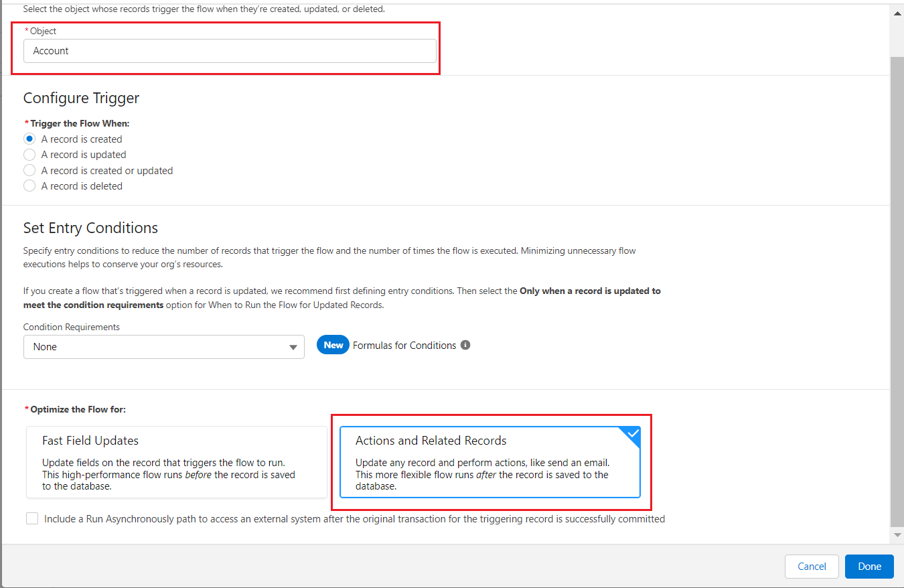This screenshot has width=904, height=588.
Task: Click the Configure Trigger heading text
Action: (82, 98)
